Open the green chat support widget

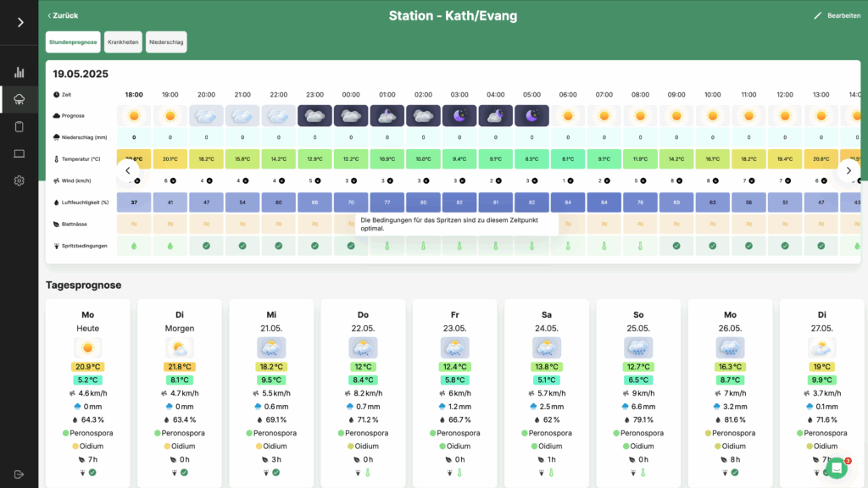[x=837, y=468]
